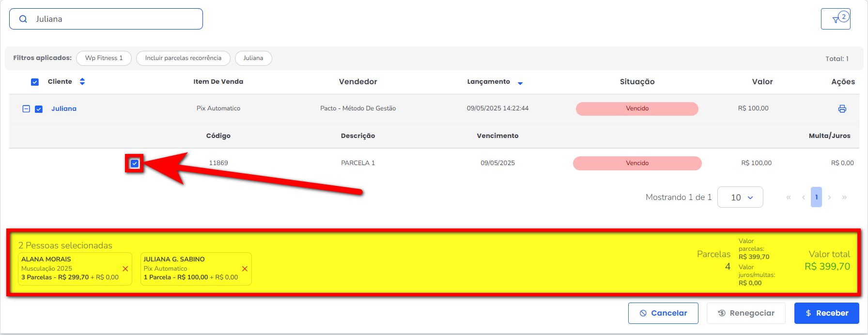Click the Cancelar button
Viewport: 868px width, 335px height.
coord(663,313)
